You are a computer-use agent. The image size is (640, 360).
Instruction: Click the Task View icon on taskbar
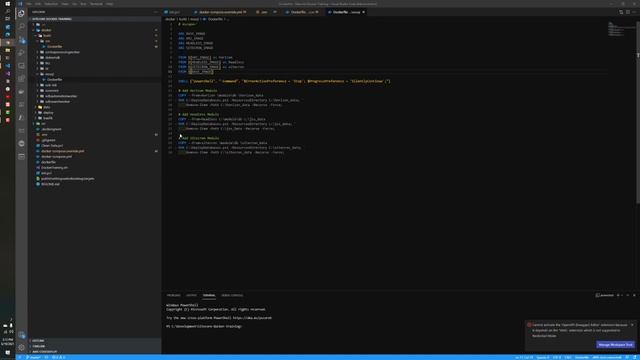pyautogui.click(x=7, y=19)
